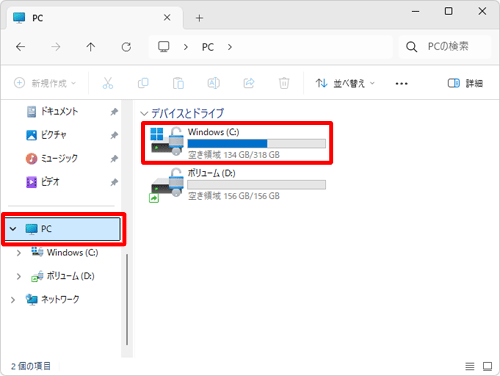Collapse the デバイスとドライブ group
The width and height of the screenshot is (500, 376).
click(x=144, y=114)
